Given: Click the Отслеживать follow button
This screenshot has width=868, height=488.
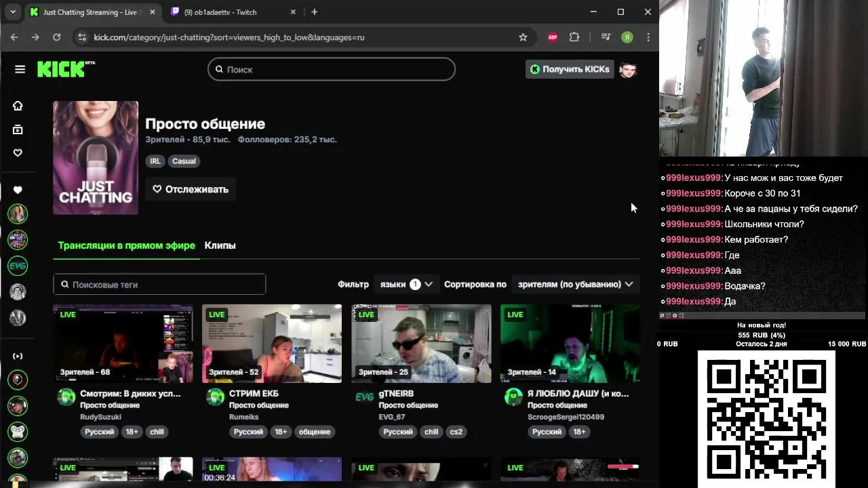Looking at the screenshot, I should [x=191, y=189].
